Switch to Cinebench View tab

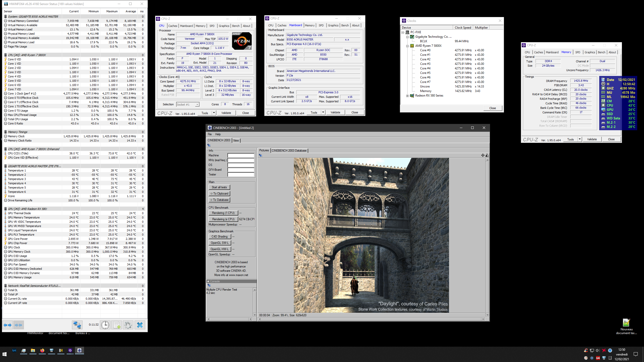236,141
